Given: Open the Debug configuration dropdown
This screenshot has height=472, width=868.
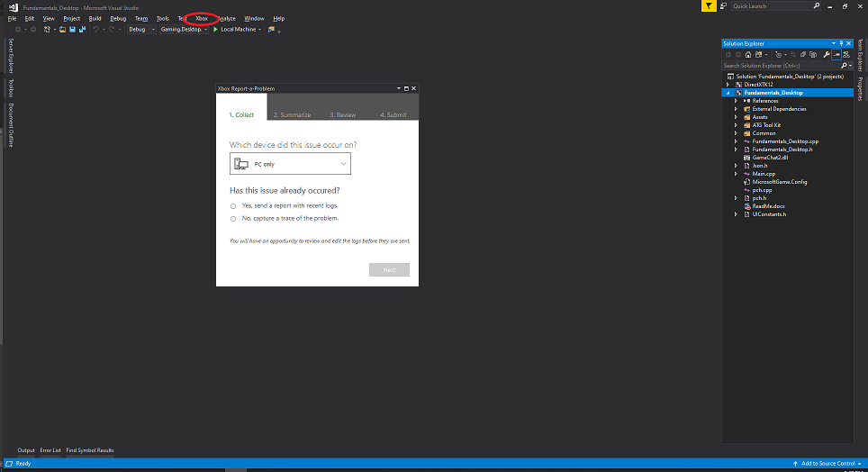Looking at the screenshot, I should click(141, 30).
